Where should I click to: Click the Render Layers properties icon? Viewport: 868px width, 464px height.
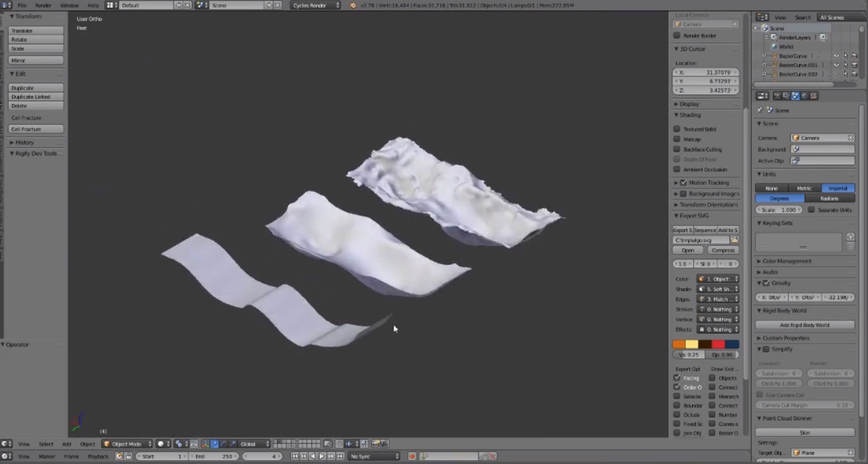pyautogui.click(x=786, y=96)
